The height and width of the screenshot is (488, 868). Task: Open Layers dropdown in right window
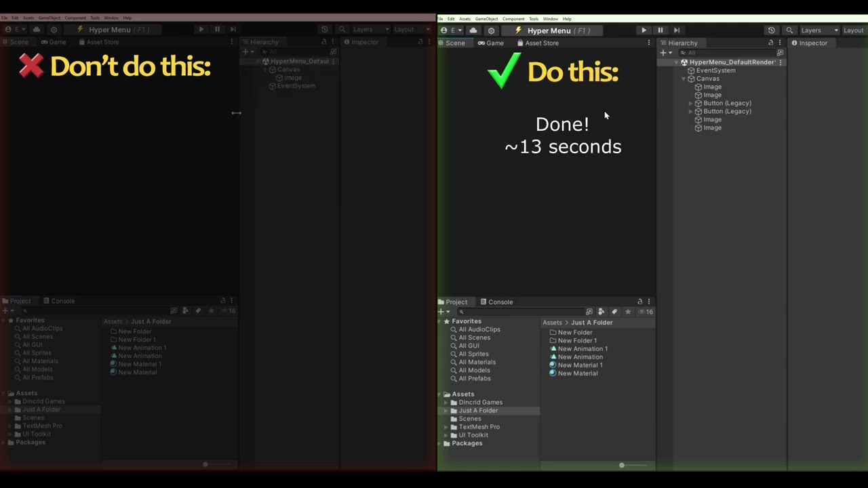pos(819,30)
